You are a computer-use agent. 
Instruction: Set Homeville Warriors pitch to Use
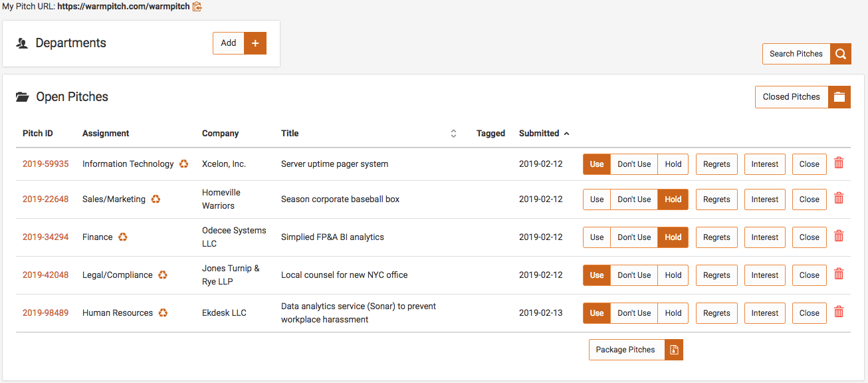point(597,199)
